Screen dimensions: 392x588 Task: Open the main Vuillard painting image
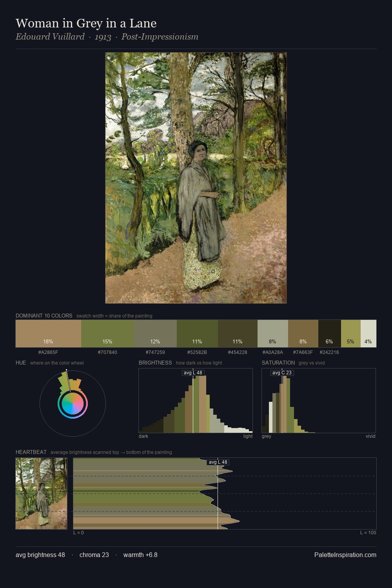(196, 178)
